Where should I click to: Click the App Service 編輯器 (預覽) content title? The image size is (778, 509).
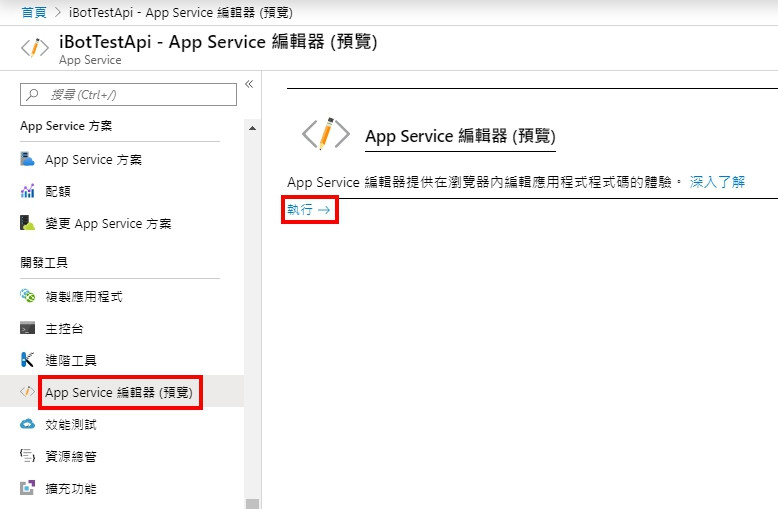point(460,136)
